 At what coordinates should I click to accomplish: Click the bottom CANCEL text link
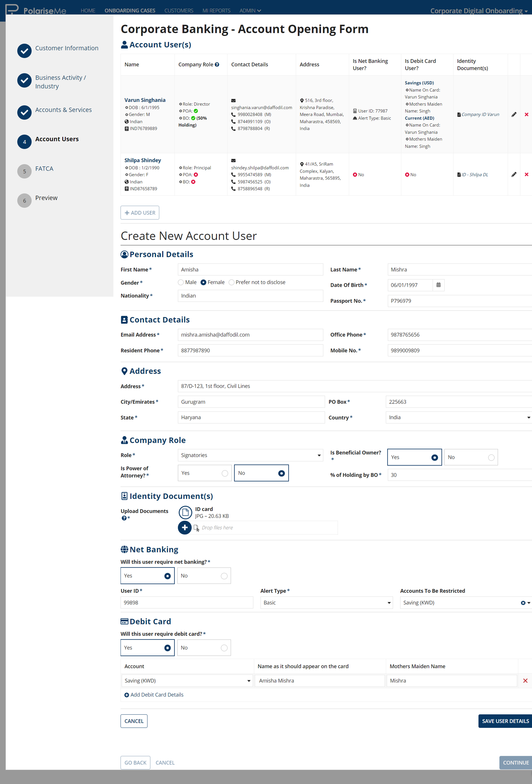click(x=165, y=763)
